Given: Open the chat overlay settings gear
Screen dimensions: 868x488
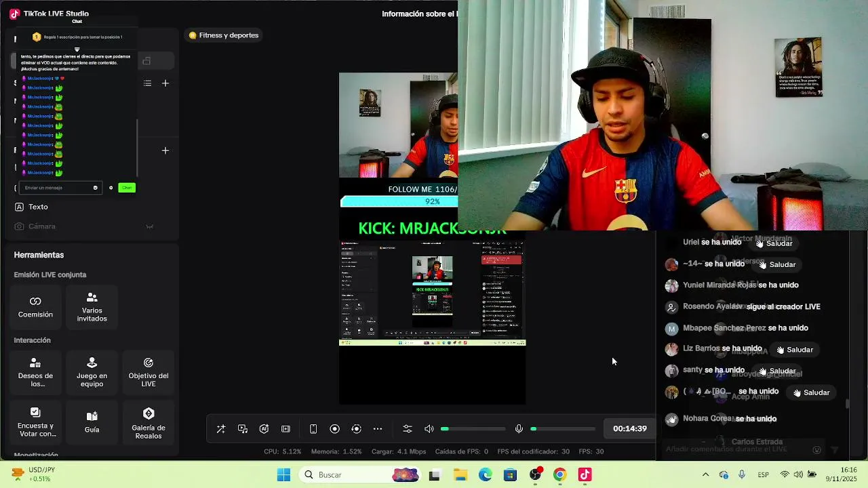Looking at the screenshot, I should pyautogui.click(x=111, y=188).
